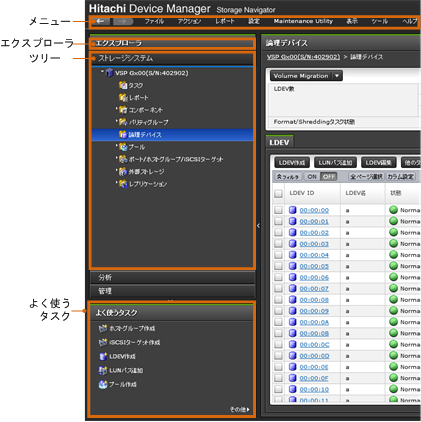
Task: Open the LDEV 00:00:04 link
Action: click(x=314, y=255)
